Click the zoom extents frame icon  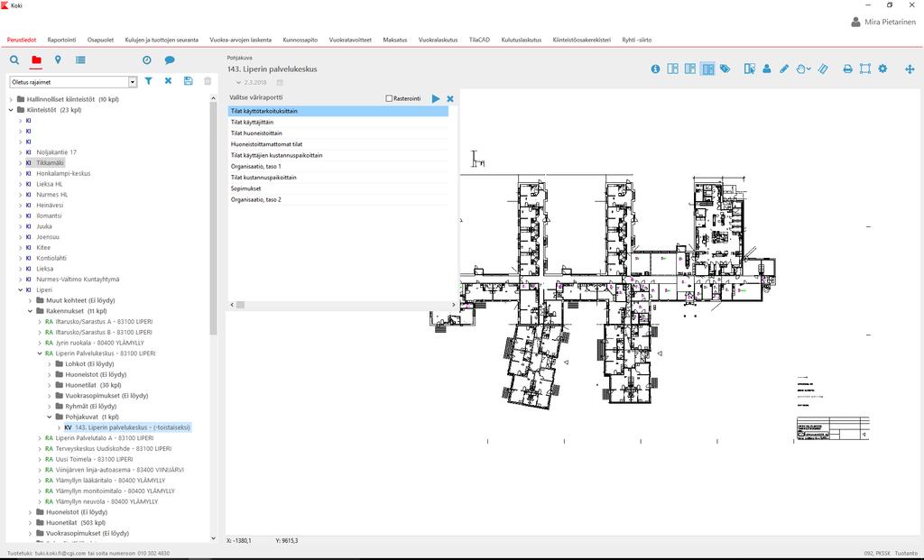[865, 69]
